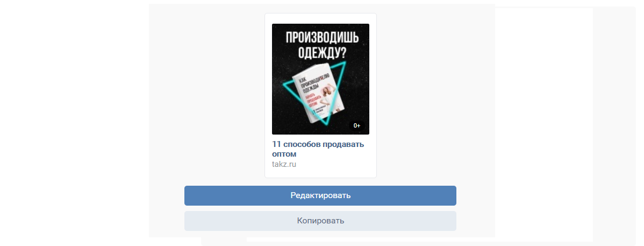Click the gray panel left of the ad card
Screen dimensions: 644x246
coord(206,95)
